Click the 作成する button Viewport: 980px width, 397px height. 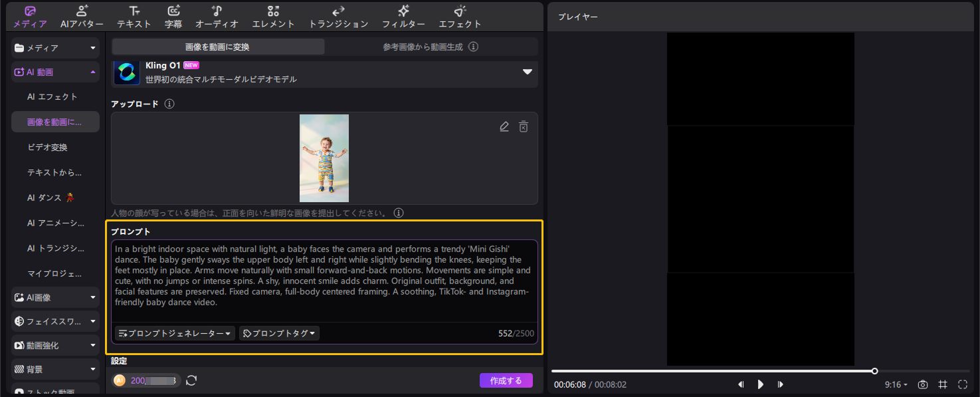pos(506,380)
